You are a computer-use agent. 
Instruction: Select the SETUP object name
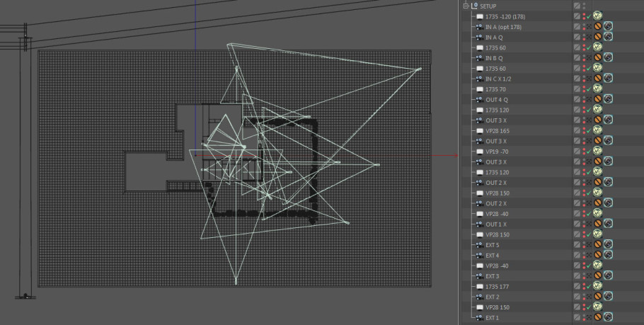click(x=488, y=6)
